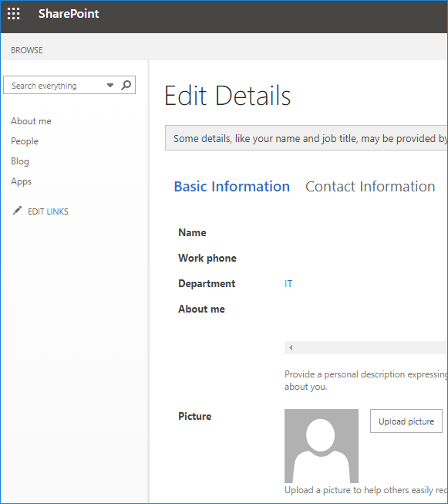
Task: Click the 'Upload a picture to help' hint
Action: pyautogui.click(x=366, y=490)
